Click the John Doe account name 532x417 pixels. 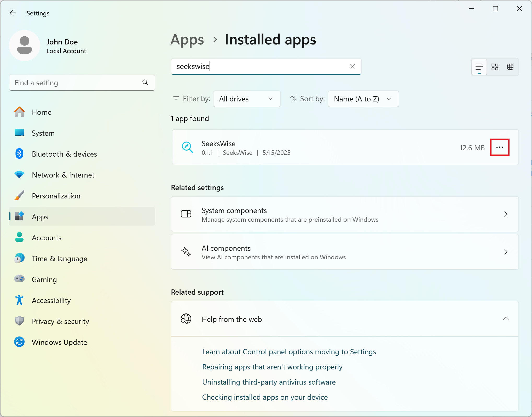point(62,42)
